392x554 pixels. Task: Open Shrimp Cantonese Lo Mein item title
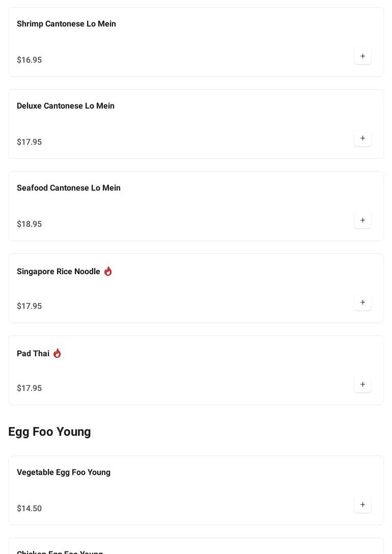pyautogui.click(x=66, y=24)
